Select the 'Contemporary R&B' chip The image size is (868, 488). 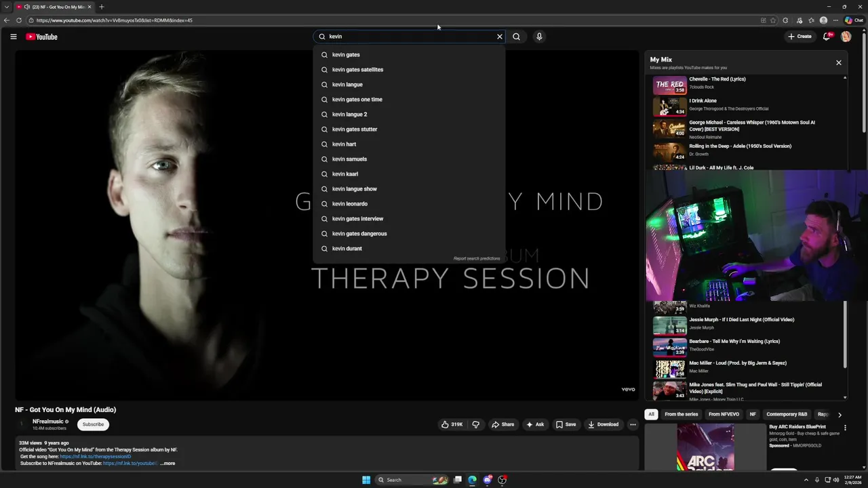pos(787,414)
